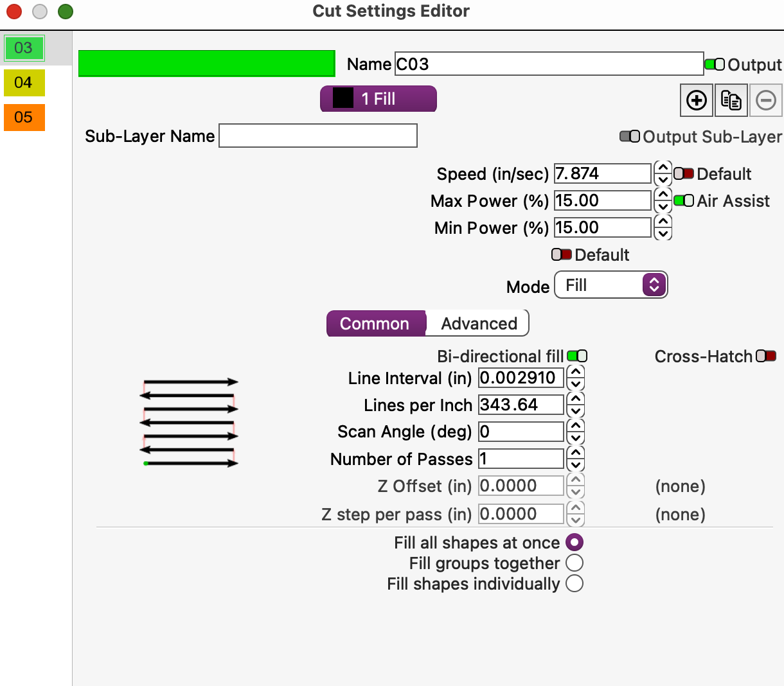Increase Min Power with the up arrow

663,222
